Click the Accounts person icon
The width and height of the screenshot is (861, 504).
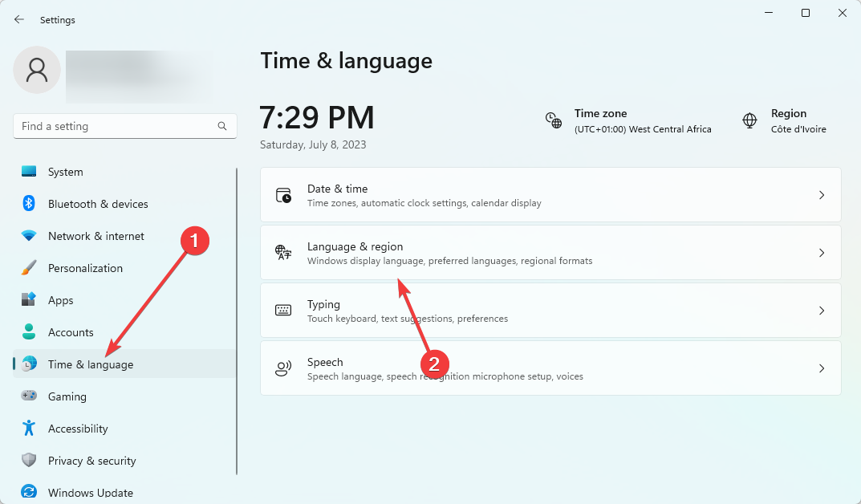pos(29,331)
